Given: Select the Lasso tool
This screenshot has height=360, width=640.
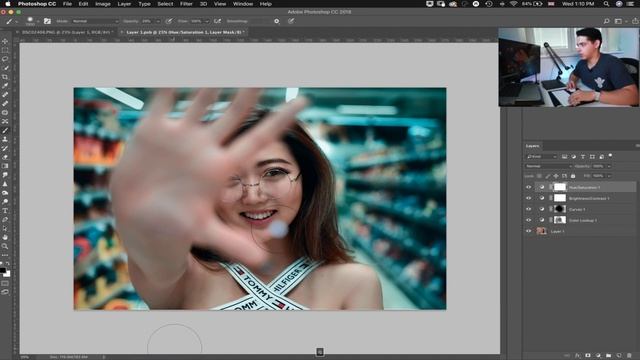Looking at the screenshot, I should click(x=5, y=59).
